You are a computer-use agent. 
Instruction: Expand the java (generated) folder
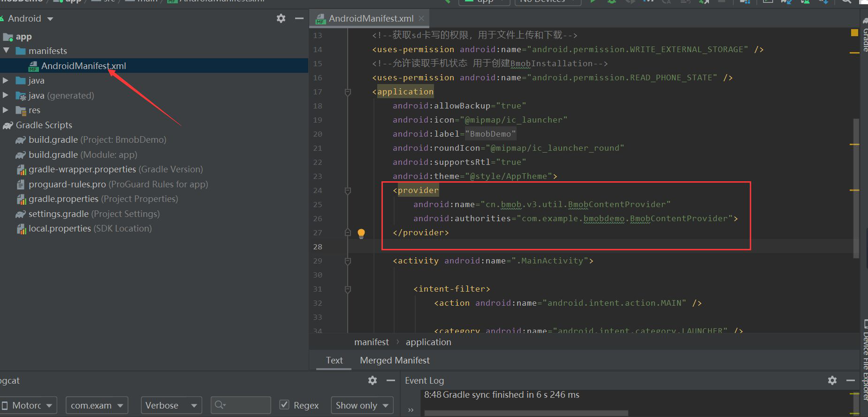6,95
